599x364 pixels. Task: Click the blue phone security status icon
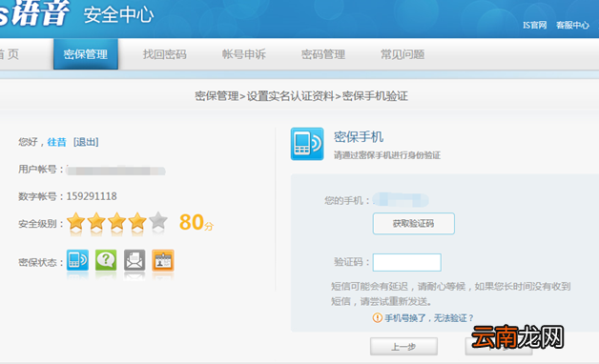click(77, 260)
